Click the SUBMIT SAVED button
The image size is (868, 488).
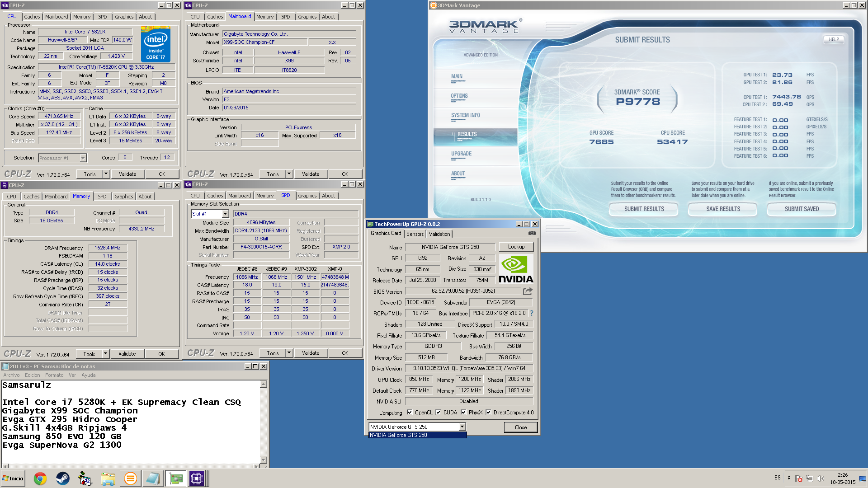click(x=802, y=209)
